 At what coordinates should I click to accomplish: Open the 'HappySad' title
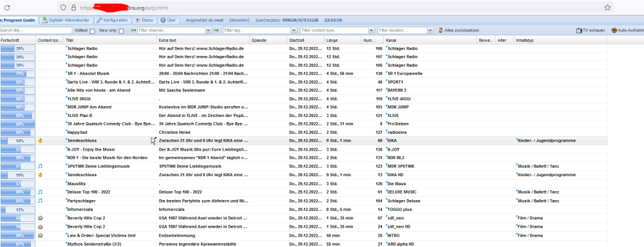[77, 132]
